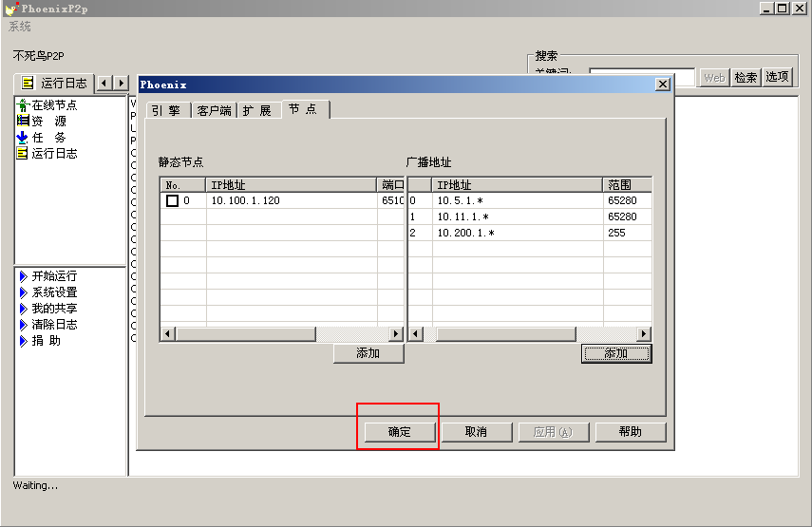The image size is (812, 527).
Task: Select 任务 in the left tree
Action: (x=49, y=138)
